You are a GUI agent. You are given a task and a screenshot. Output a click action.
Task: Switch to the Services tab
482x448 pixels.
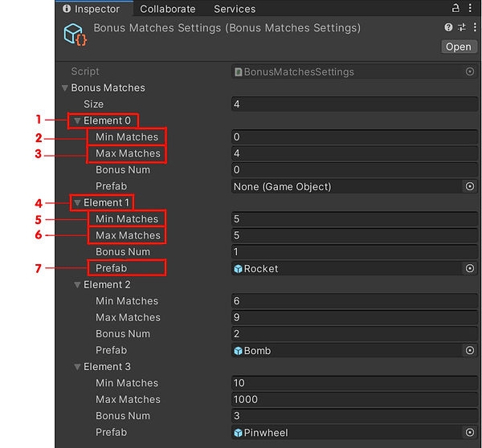click(x=234, y=9)
